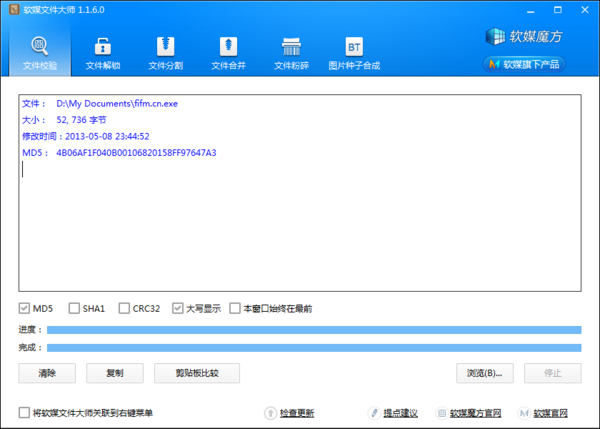
Task: Open the 软媒旗下产品 button
Action: (524, 64)
